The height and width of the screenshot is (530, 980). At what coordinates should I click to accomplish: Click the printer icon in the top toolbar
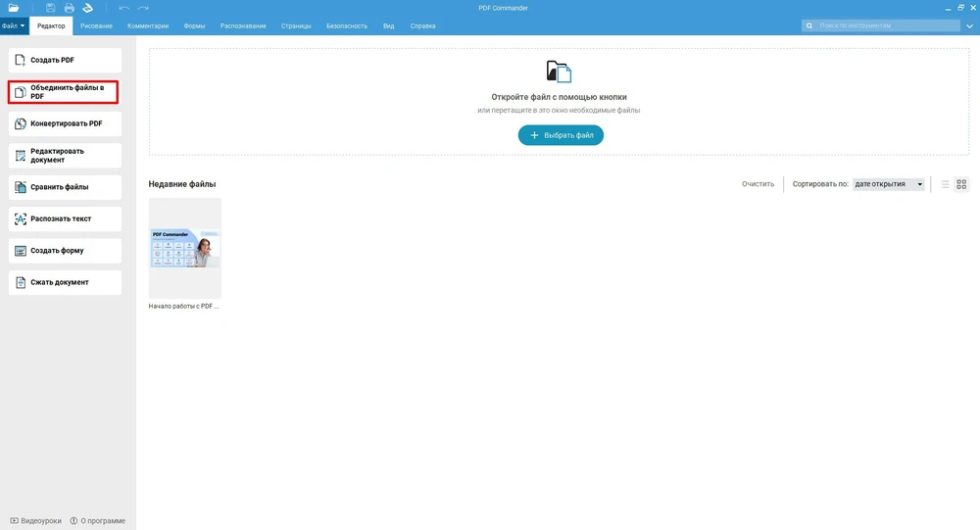(x=69, y=8)
